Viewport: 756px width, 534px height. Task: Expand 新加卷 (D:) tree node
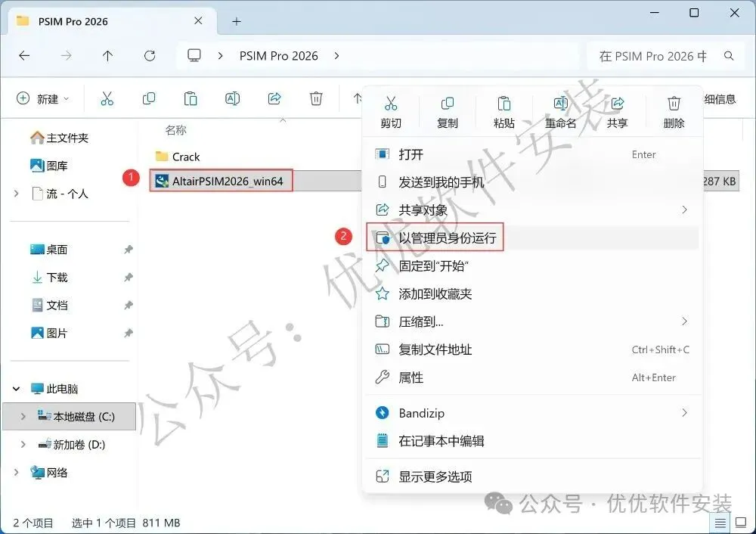(x=23, y=444)
